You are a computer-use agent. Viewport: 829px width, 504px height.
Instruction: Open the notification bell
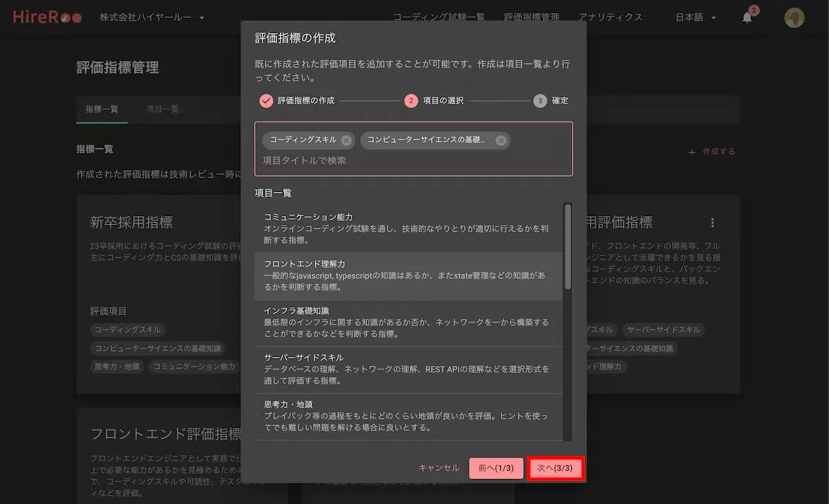click(x=747, y=18)
